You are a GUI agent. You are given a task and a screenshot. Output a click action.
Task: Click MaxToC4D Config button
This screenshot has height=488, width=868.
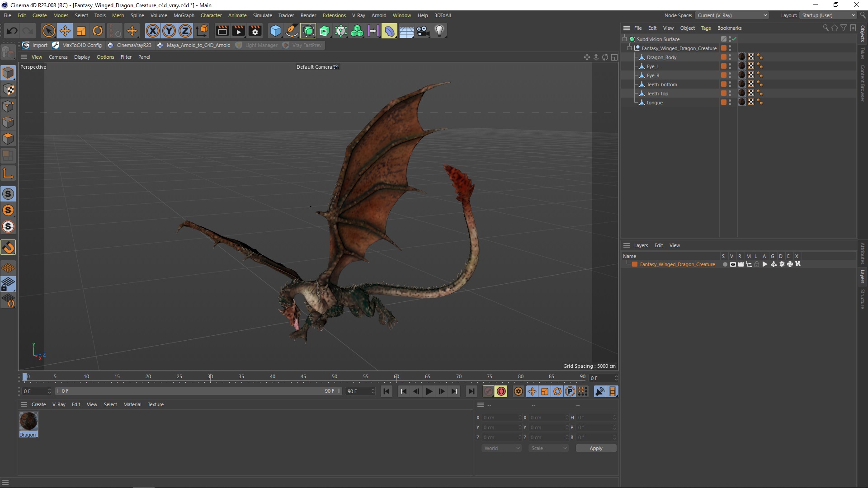tap(77, 45)
